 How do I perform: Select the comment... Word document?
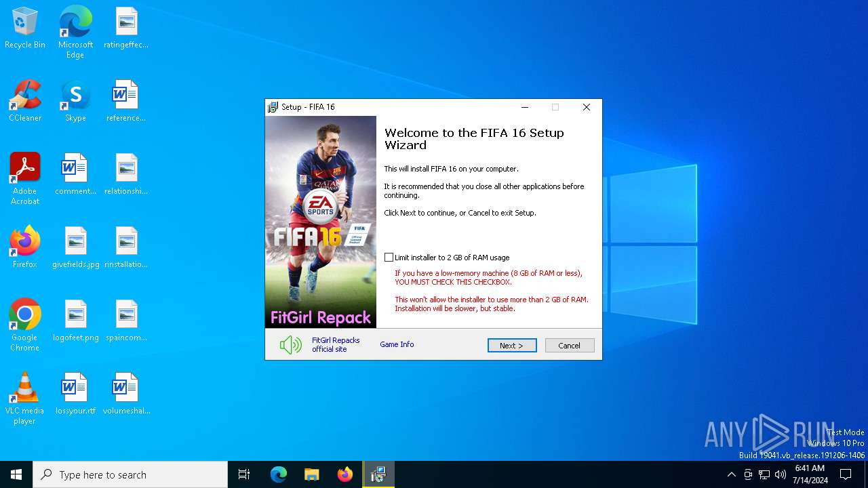click(75, 175)
